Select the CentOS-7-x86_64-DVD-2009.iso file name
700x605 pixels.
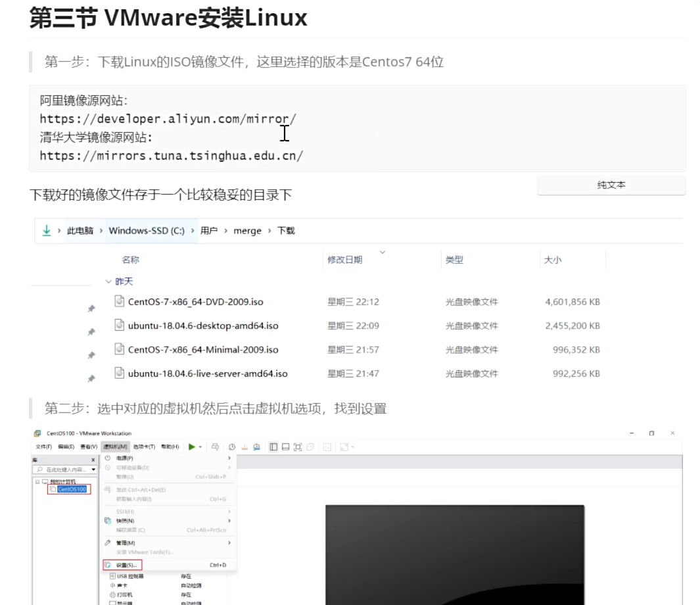pyautogui.click(x=195, y=302)
